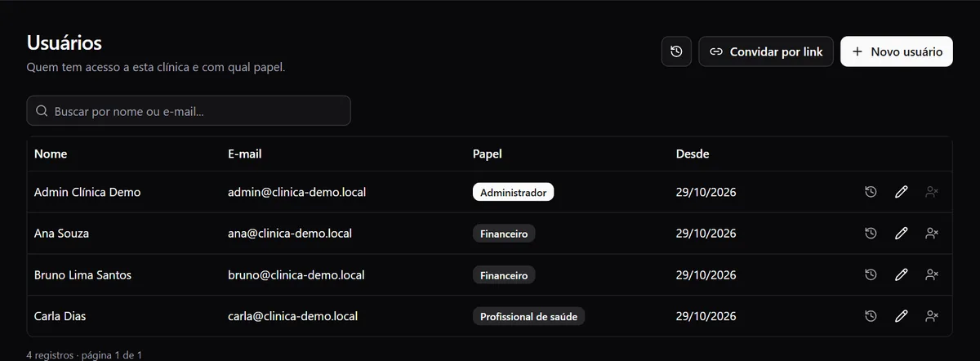Viewport: 980px width, 361px height.
Task: Click the email bruno@clinica-demo.local
Action: pyautogui.click(x=296, y=275)
